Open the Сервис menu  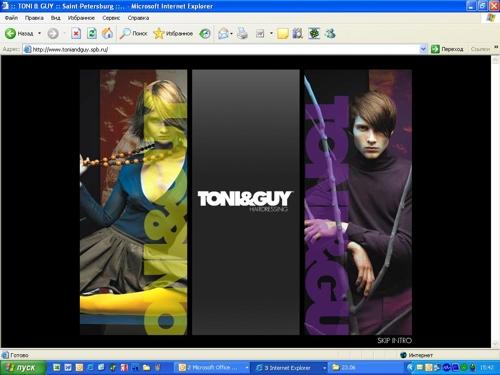(111, 18)
